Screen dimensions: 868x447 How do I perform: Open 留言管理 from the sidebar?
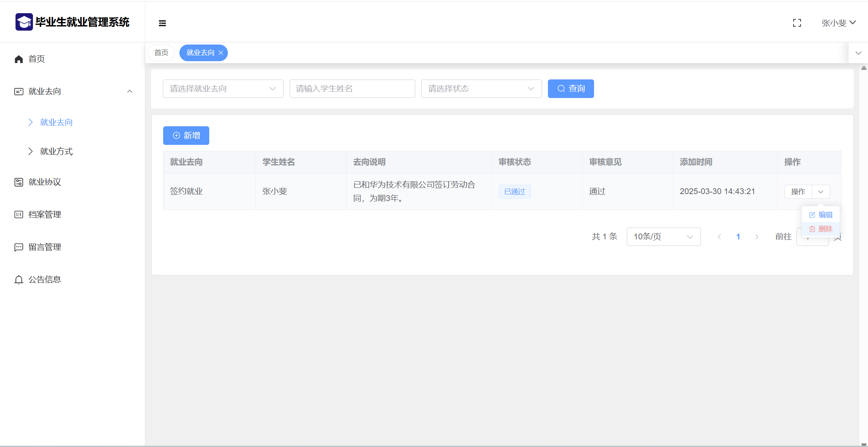45,247
